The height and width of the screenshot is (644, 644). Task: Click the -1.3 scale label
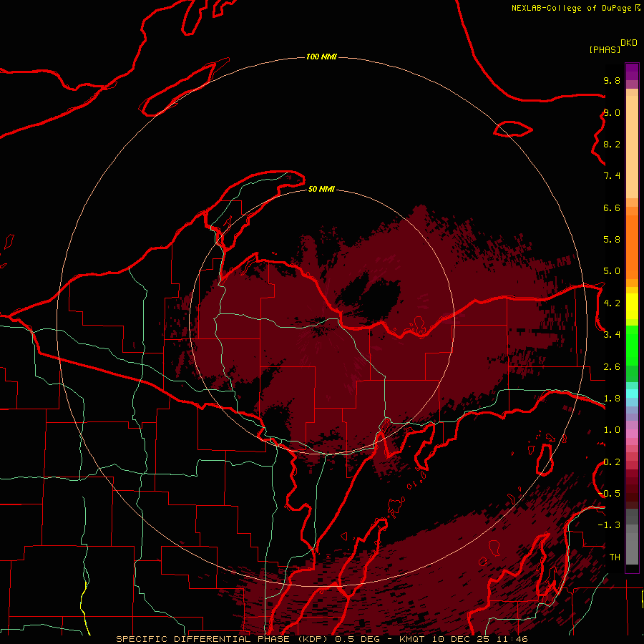coord(609,525)
